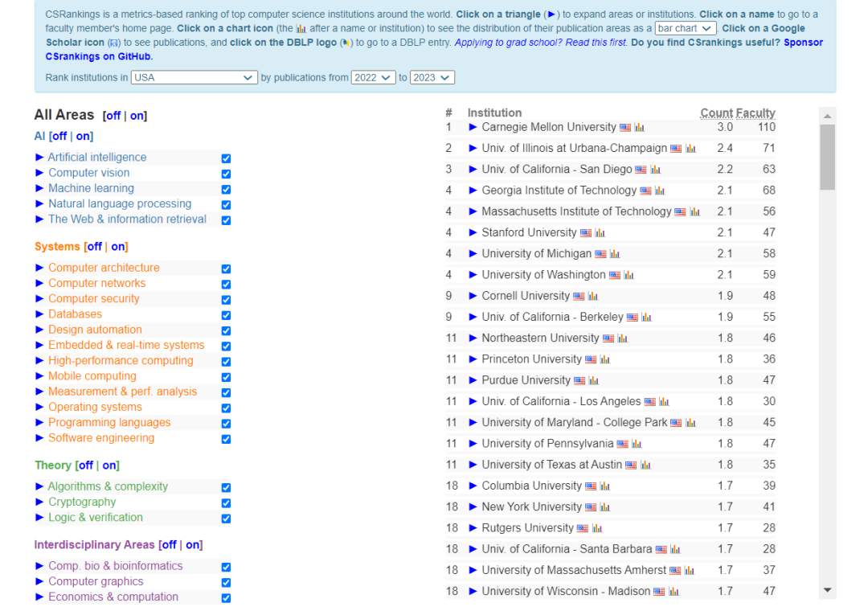Click University of Texas at Austin chart icon
Viewport: 868px width, 607px height.
(x=645, y=465)
